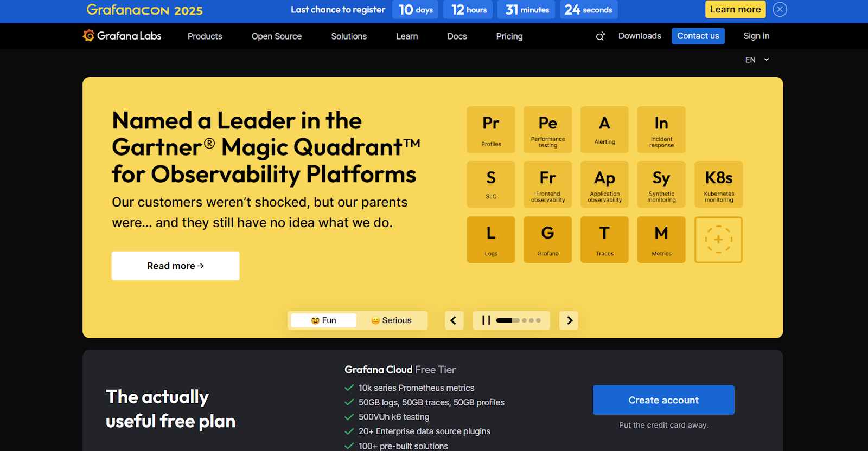The width and height of the screenshot is (868, 451).
Task: Open the AI search icon
Action: coord(601,36)
